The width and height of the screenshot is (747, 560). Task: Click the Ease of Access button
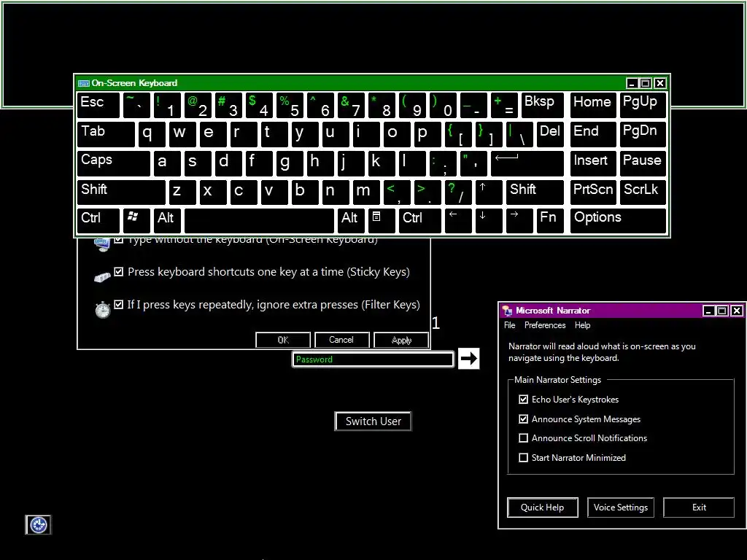pos(38,525)
